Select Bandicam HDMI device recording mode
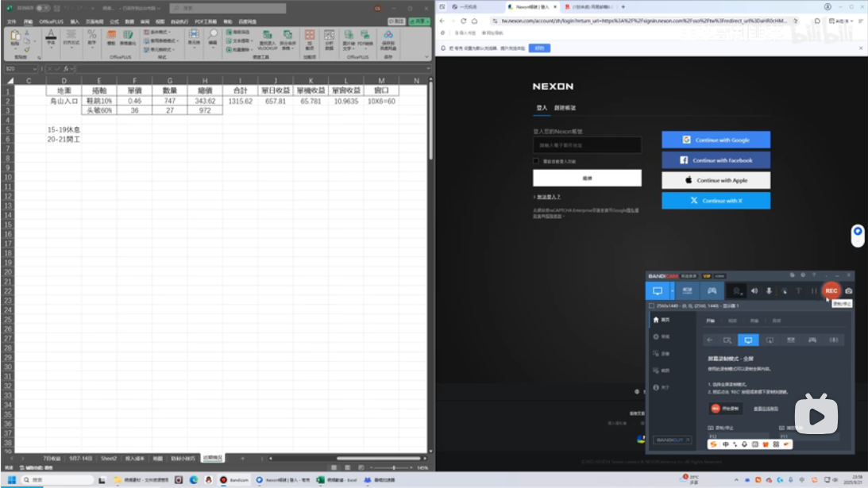Screen dimensions: 868x488 687,290
